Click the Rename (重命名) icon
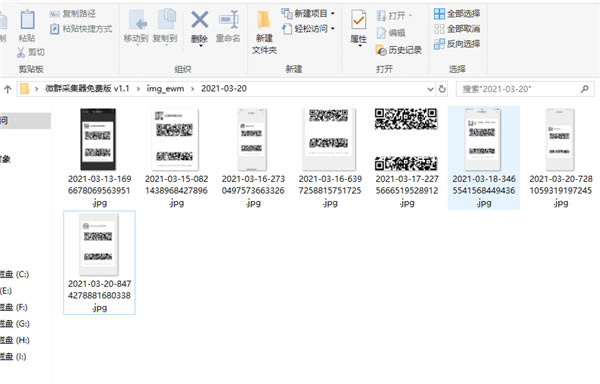The width and height of the screenshot is (600, 384). tap(228, 20)
